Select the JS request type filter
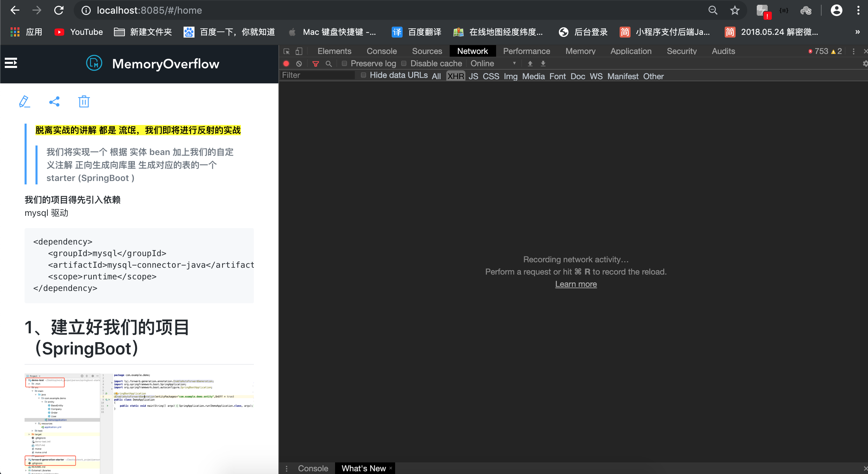 473,76
